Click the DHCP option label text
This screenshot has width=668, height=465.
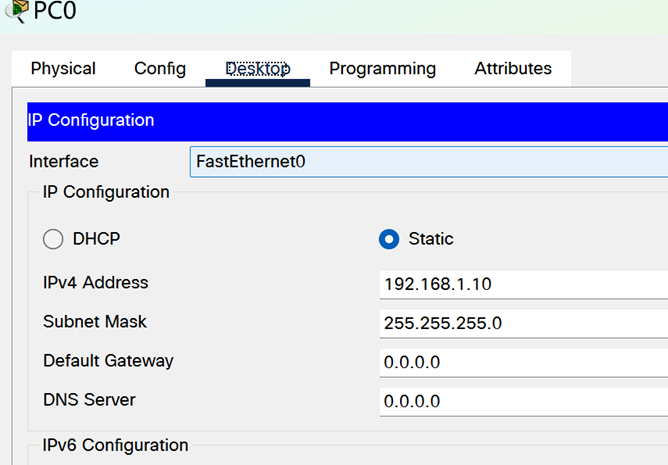click(96, 239)
